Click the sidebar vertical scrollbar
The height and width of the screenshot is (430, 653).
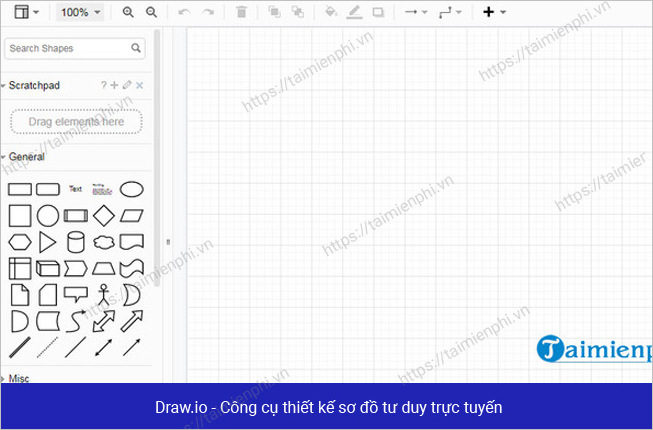pos(157,158)
